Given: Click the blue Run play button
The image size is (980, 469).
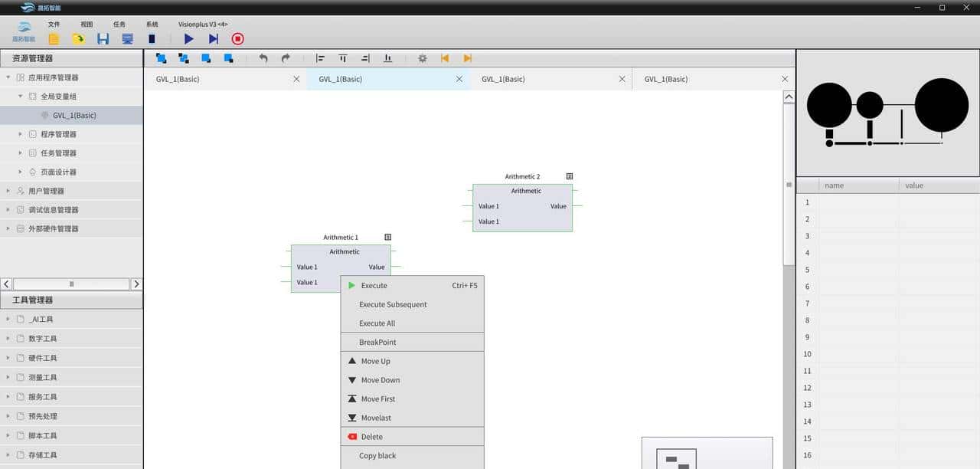Looking at the screenshot, I should [x=188, y=38].
